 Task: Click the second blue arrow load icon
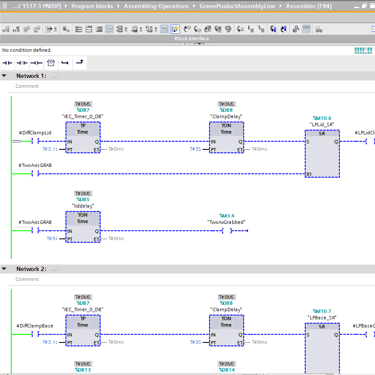(x=283, y=29)
